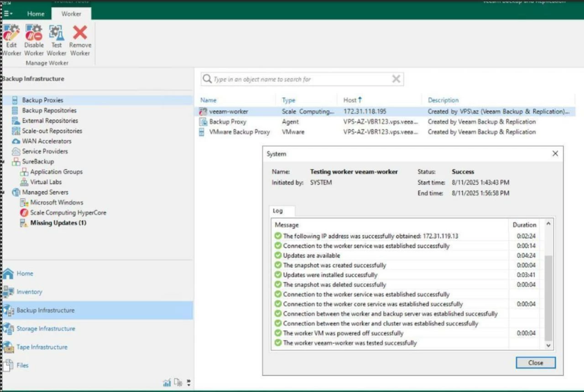Viewport: 584px width, 392px height.
Task: Open Microsoft Windows managed servers
Action: [57, 202]
